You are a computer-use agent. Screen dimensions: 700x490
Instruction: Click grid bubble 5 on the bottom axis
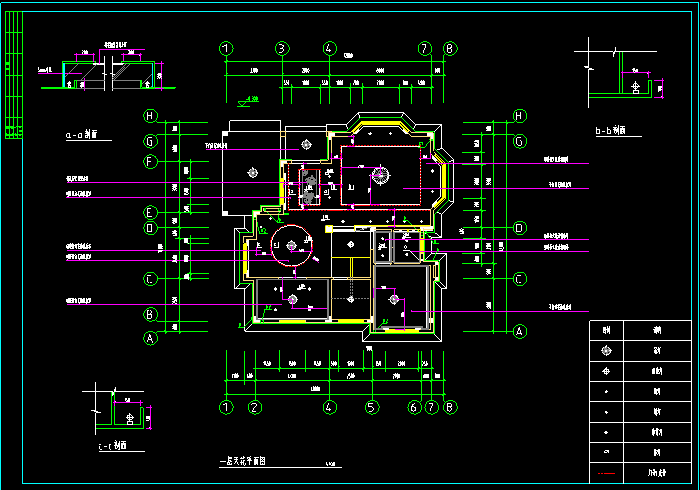371,407
